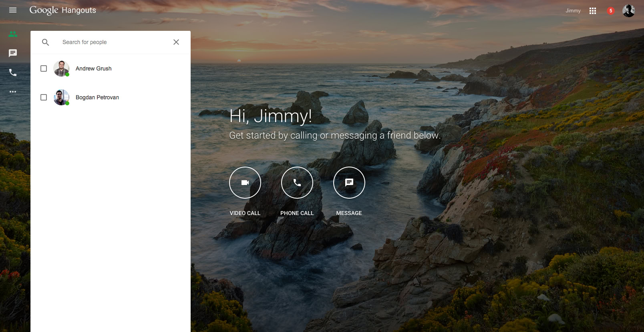Start a video call with circle camera icon
644x332 pixels.
[245, 183]
